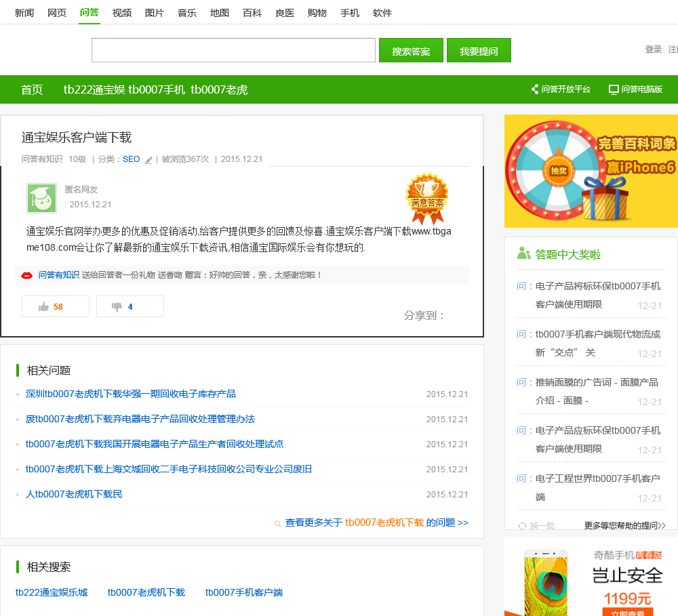
Task: Open the 网页 tab
Action: [57, 13]
